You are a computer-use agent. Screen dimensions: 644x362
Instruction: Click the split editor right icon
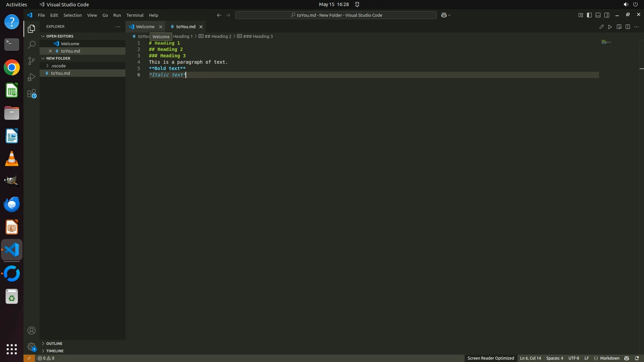click(628, 27)
